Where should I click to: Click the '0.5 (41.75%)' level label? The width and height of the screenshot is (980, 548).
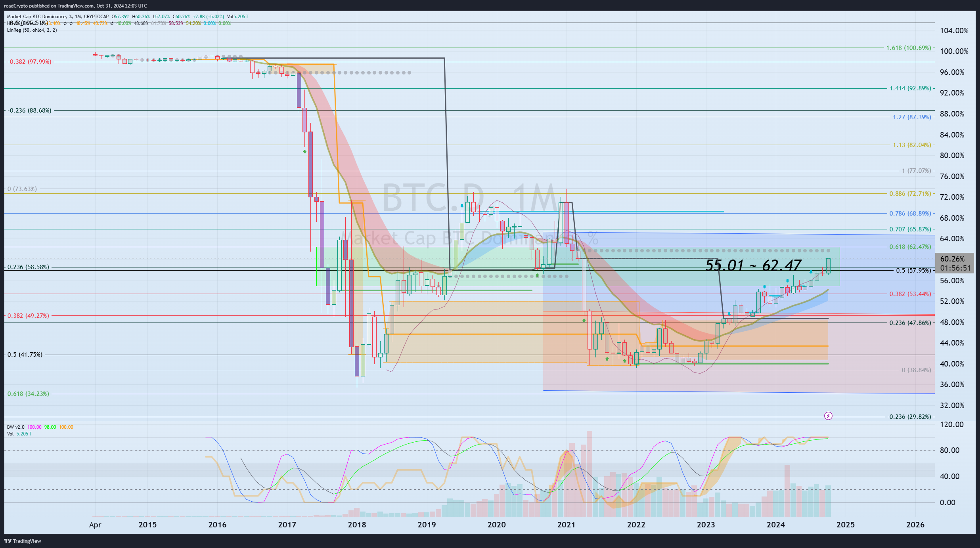[x=25, y=355]
